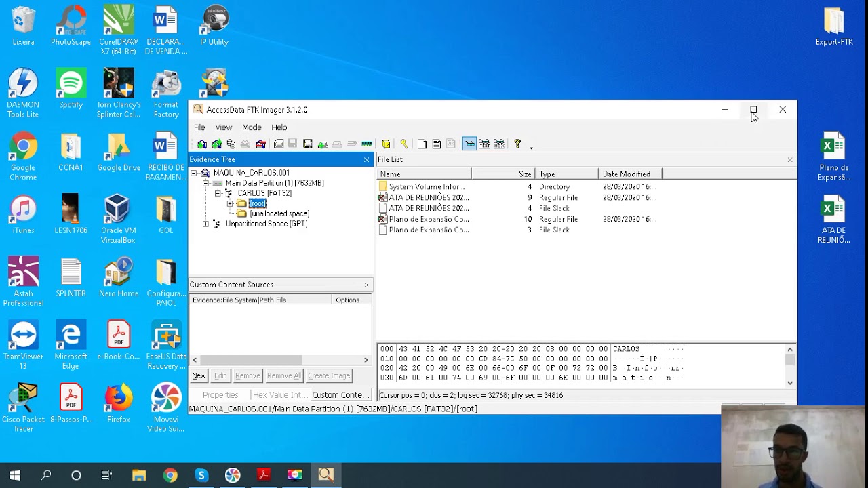Switch to the Properties tab

[x=220, y=395]
